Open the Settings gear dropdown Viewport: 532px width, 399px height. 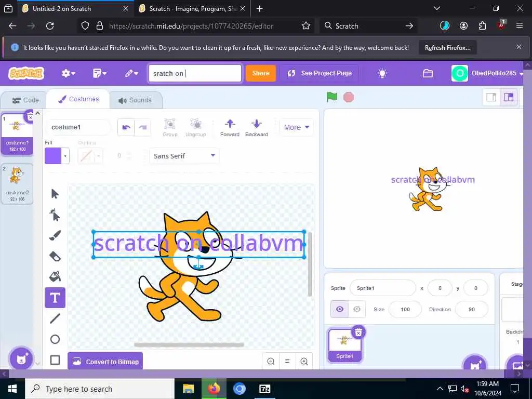tap(68, 73)
